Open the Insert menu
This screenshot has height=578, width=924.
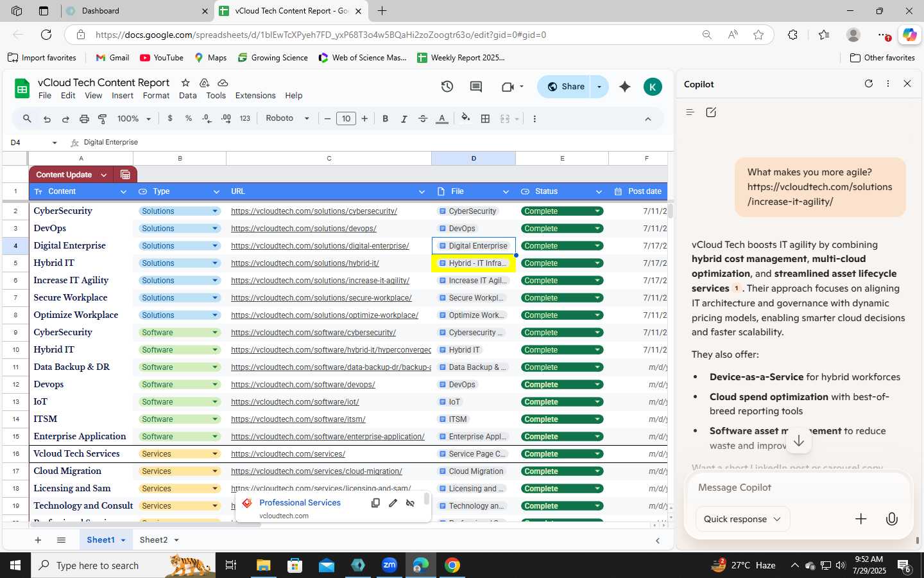click(x=123, y=96)
